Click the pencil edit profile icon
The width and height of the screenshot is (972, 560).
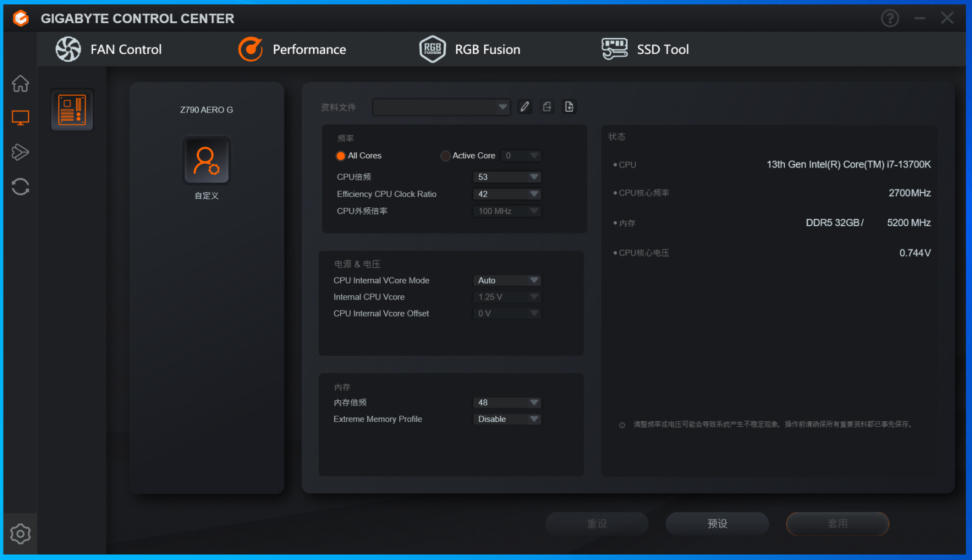525,107
